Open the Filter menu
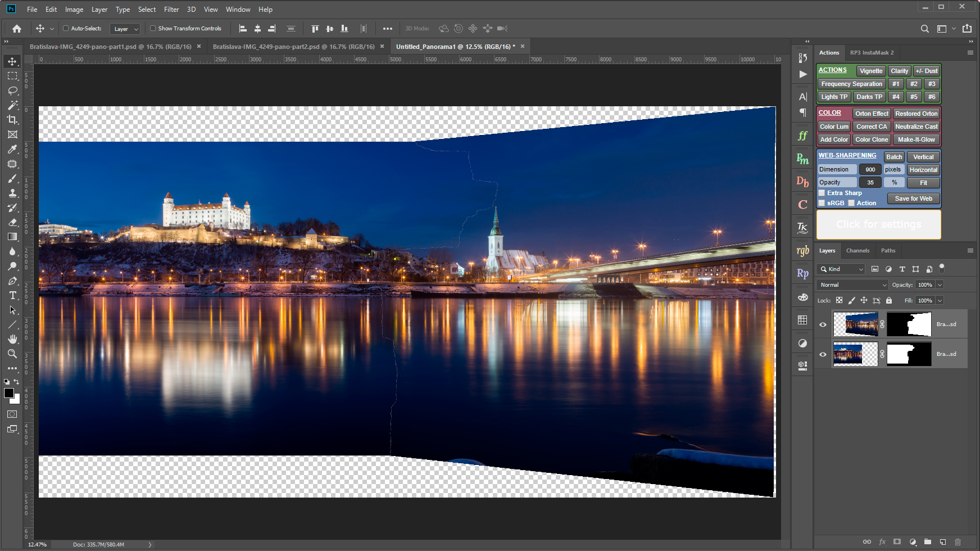980x551 pixels. 171,10
